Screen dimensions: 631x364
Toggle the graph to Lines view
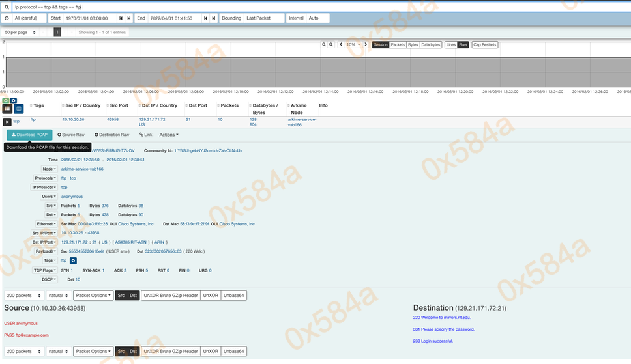(x=450, y=45)
